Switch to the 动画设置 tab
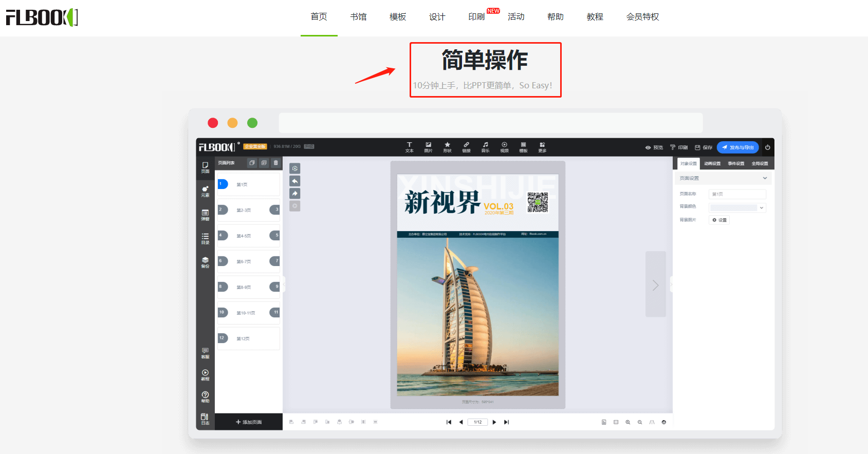The width and height of the screenshot is (868, 454). tap(712, 164)
